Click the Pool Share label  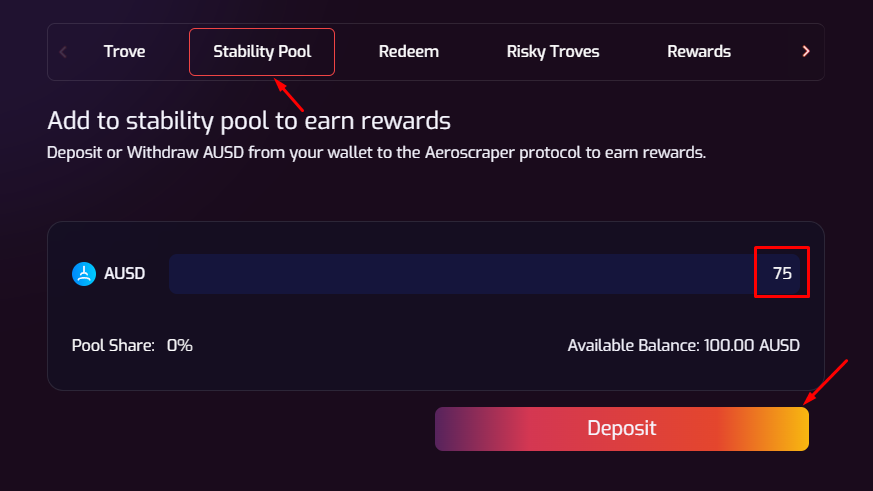(x=113, y=346)
